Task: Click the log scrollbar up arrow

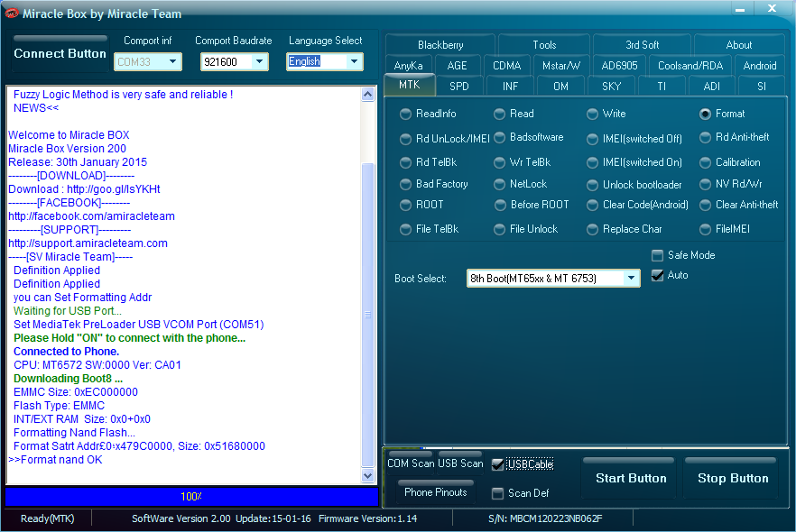Action: (368, 94)
